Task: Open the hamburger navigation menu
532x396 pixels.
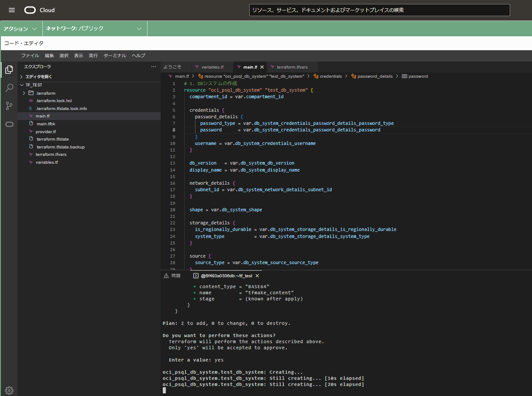Action: (12, 10)
